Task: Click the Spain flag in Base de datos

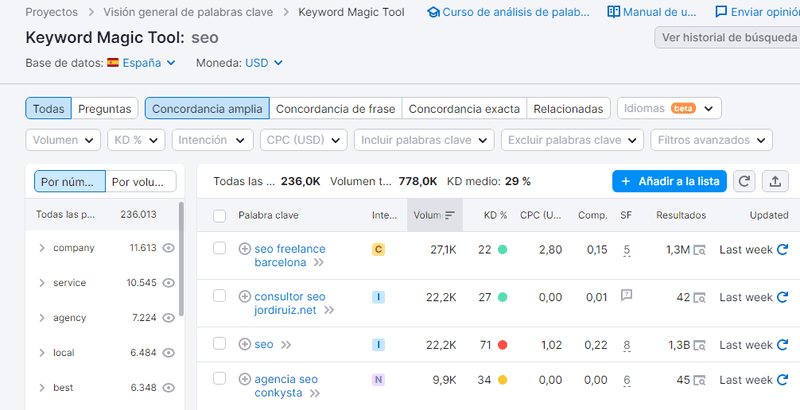Action: [x=113, y=63]
